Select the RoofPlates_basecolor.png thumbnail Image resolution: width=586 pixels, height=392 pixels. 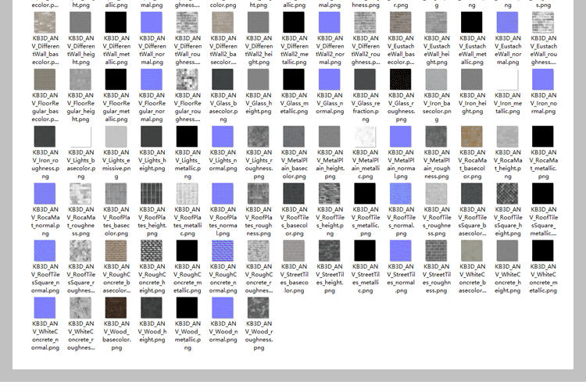[116, 194]
